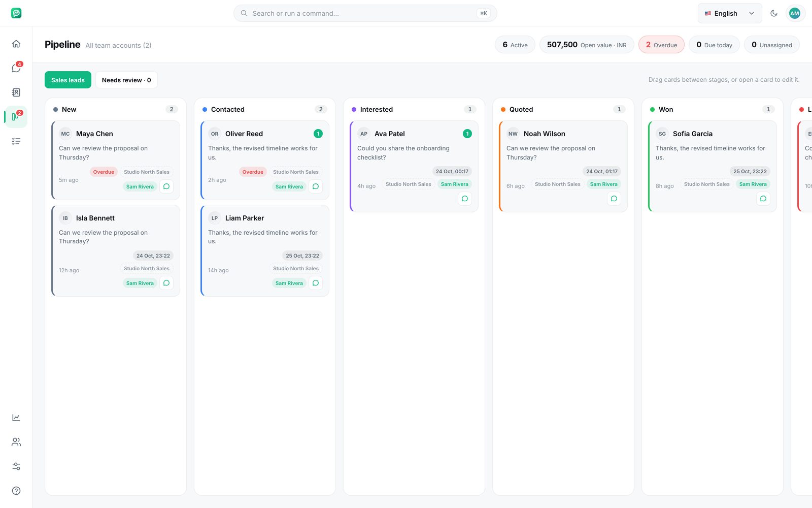The image size is (812, 508).
Task: Filter by 2 Overdue chip
Action: [661, 45]
